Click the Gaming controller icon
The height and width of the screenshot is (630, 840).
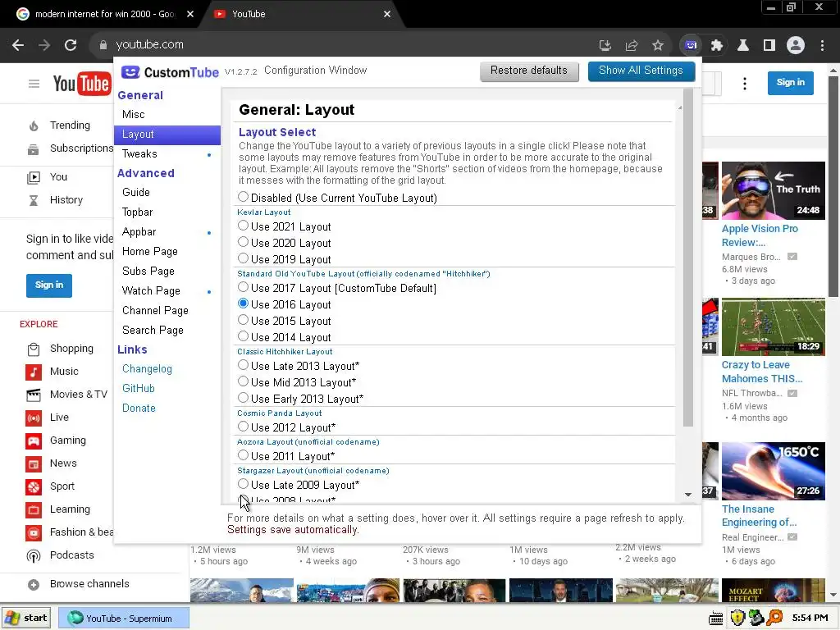33,441
